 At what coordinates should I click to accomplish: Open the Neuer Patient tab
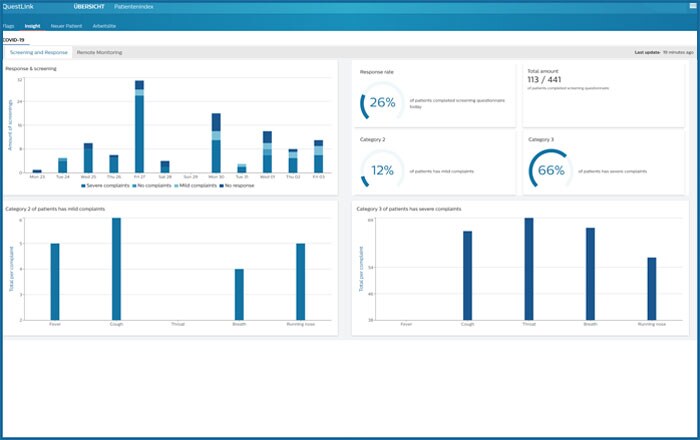tap(66, 26)
